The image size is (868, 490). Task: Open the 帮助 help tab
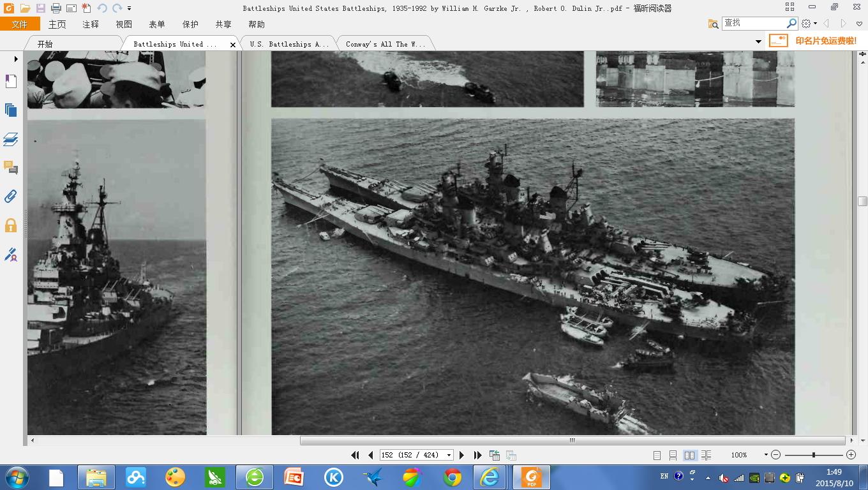(257, 24)
